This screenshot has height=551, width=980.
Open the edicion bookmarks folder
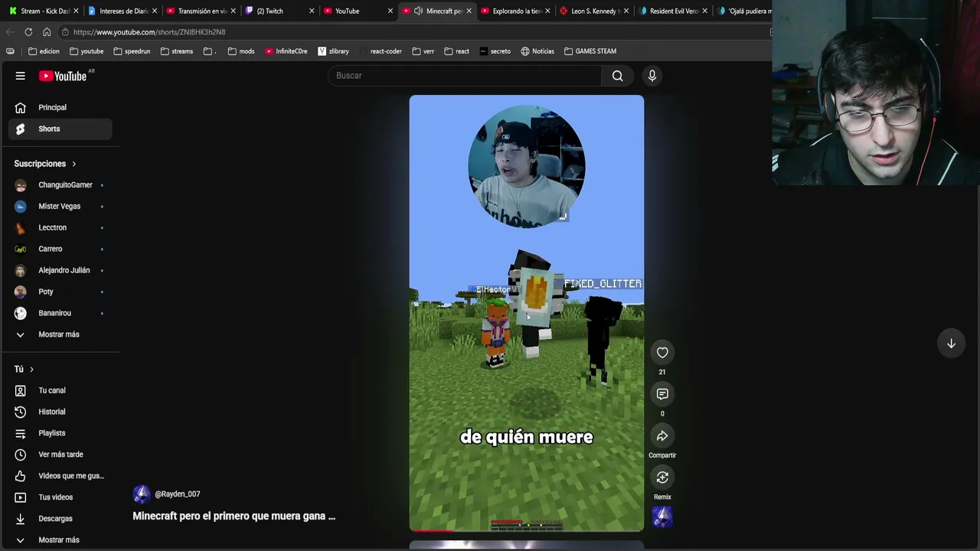(44, 51)
